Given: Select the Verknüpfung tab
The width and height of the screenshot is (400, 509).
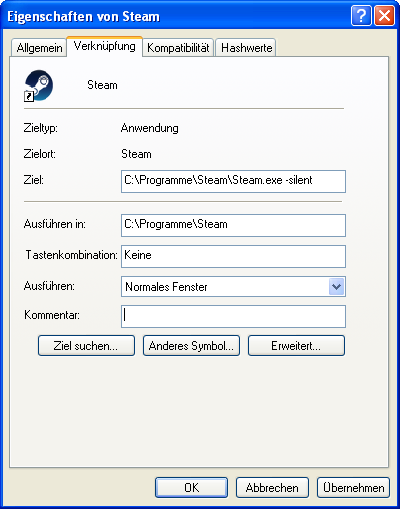Looking at the screenshot, I should (x=105, y=46).
